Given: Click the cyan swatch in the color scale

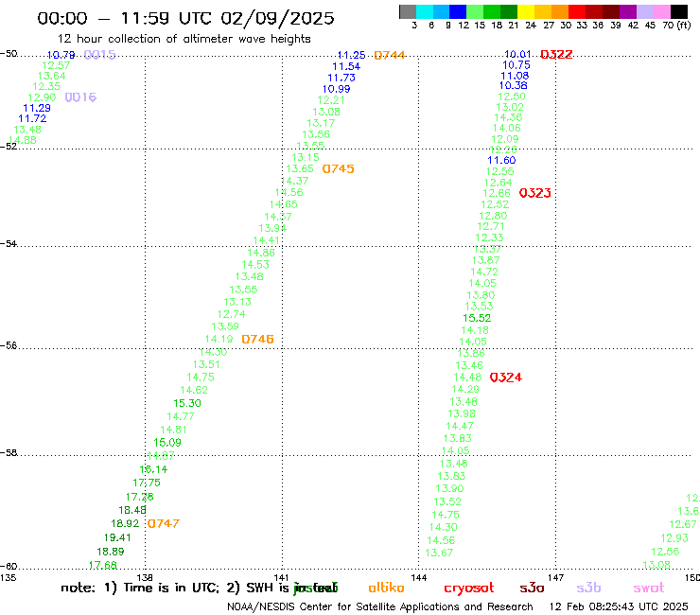Looking at the screenshot, I should pyautogui.click(x=425, y=11).
